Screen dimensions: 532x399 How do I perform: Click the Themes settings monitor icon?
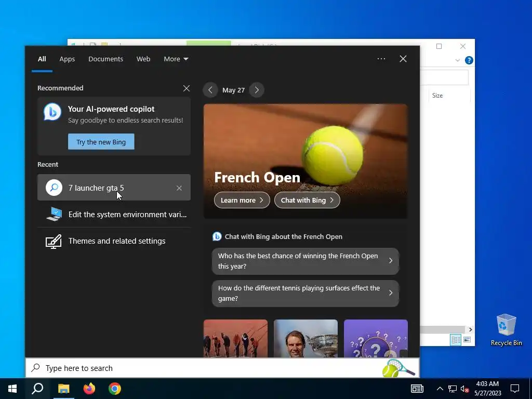pos(54,241)
